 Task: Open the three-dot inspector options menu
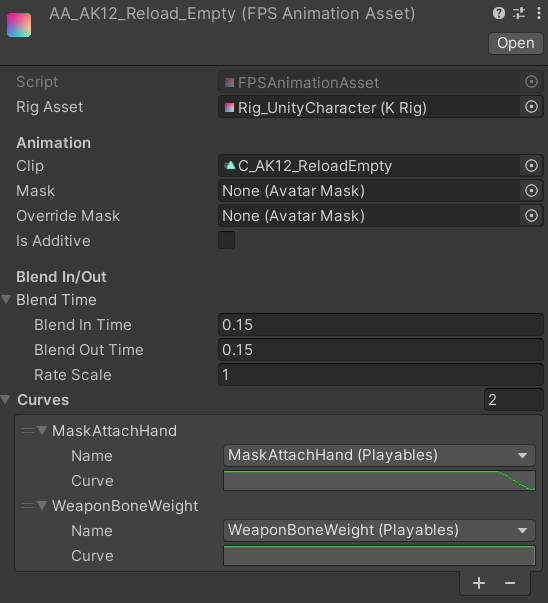(x=539, y=13)
